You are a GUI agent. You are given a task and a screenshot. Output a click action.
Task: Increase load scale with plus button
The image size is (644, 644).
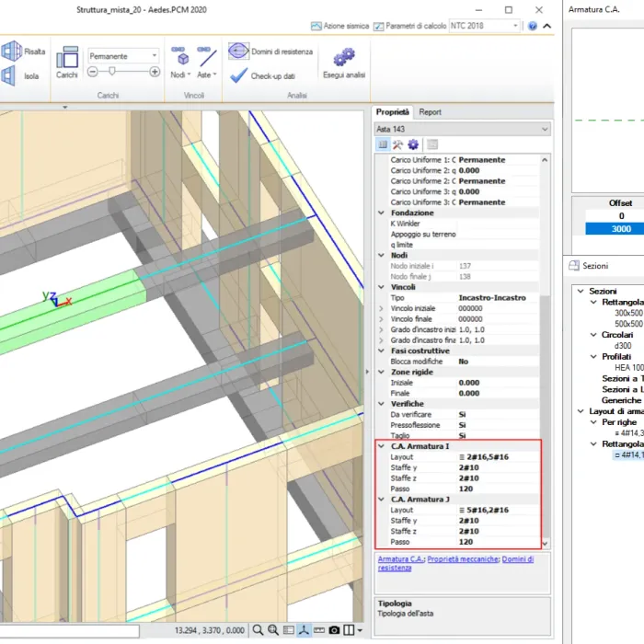click(155, 73)
